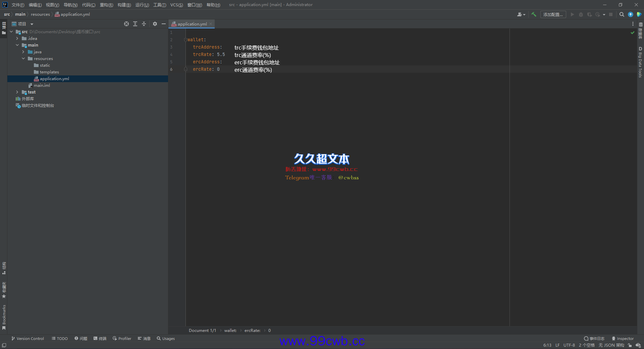The image size is (644, 349).
Task: Click the wallet: breadcrumb below editor
Action: [230, 331]
